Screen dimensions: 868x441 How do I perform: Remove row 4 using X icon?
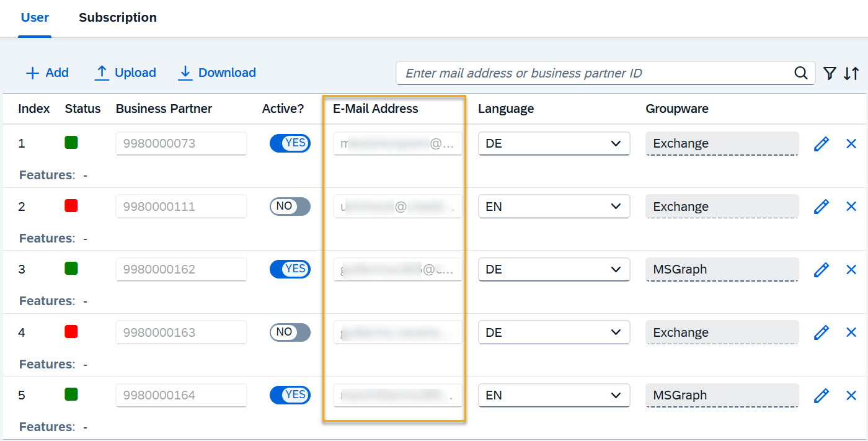coord(851,332)
